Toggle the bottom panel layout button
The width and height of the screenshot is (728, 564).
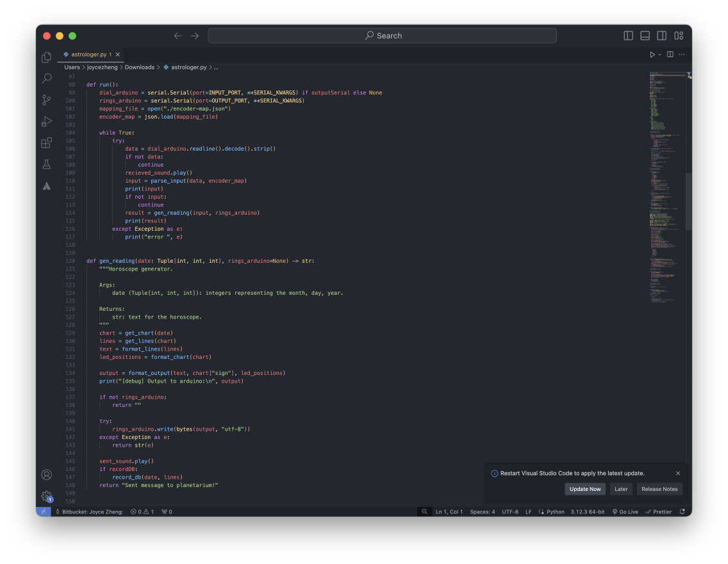click(x=645, y=36)
